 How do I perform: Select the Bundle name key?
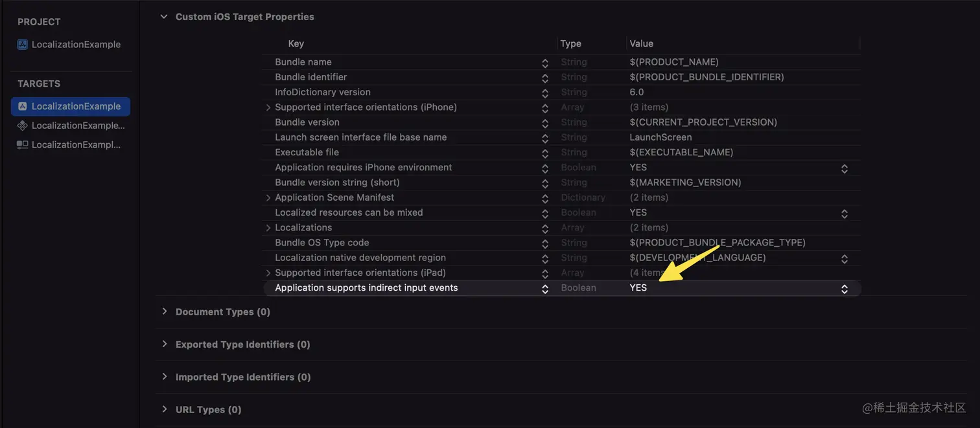[303, 62]
